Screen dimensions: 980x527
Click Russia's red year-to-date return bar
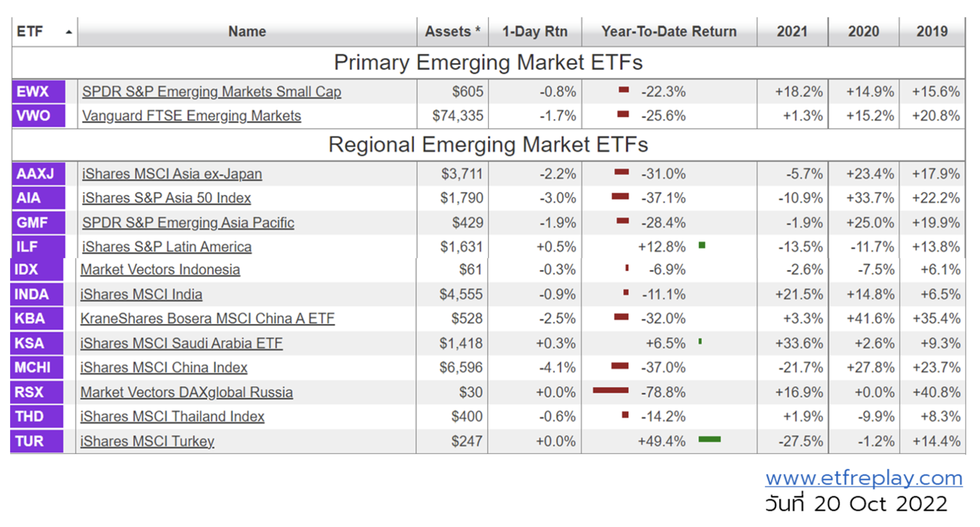coord(610,391)
